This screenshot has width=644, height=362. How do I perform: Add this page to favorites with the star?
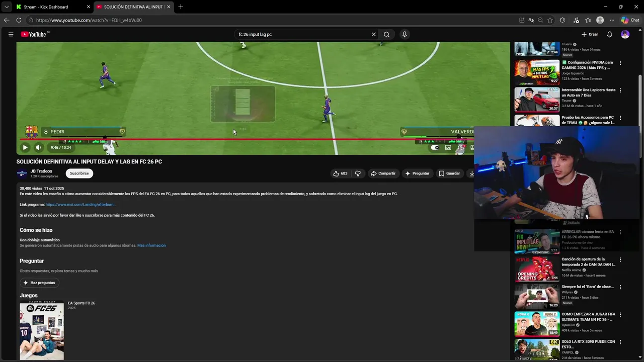tap(550, 20)
